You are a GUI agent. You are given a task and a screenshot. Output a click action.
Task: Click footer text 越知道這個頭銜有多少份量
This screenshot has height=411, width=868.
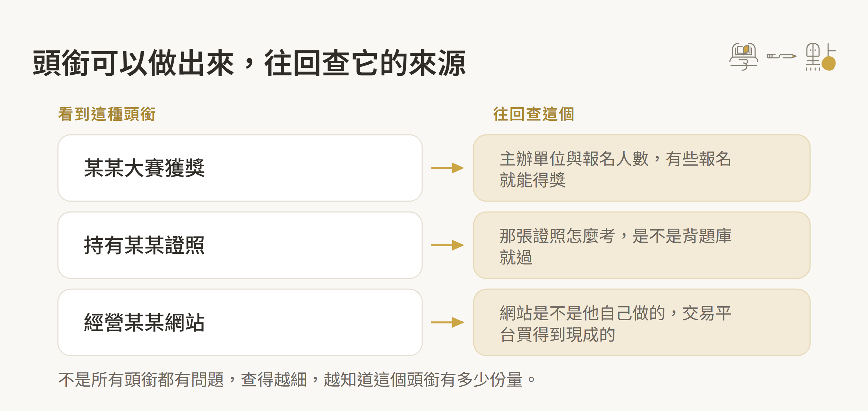[x=423, y=380]
